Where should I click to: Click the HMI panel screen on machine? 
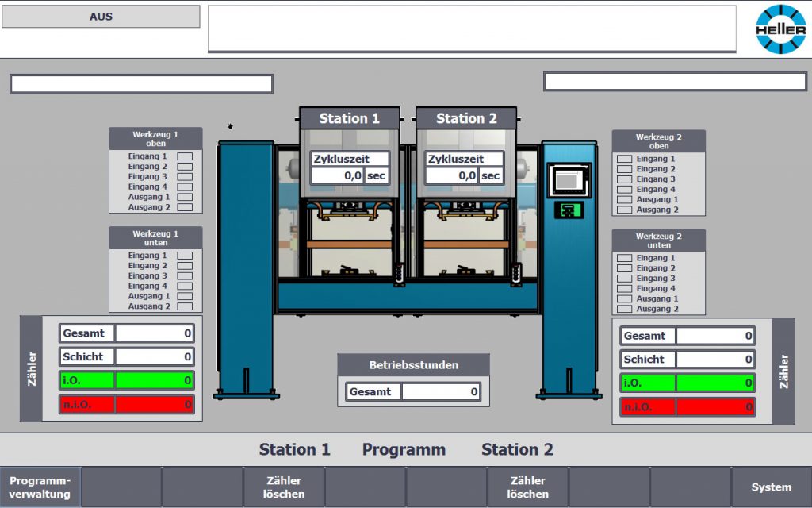point(569,180)
